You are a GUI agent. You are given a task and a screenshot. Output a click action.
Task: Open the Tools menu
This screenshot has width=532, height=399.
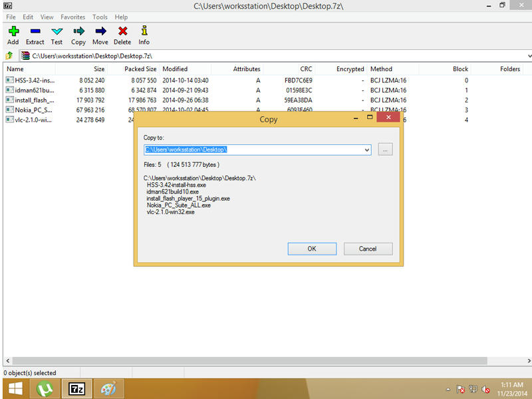point(100,17)
